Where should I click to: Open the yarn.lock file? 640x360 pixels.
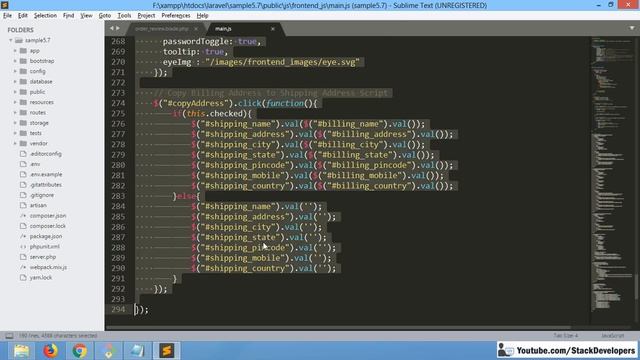(40, 278)
